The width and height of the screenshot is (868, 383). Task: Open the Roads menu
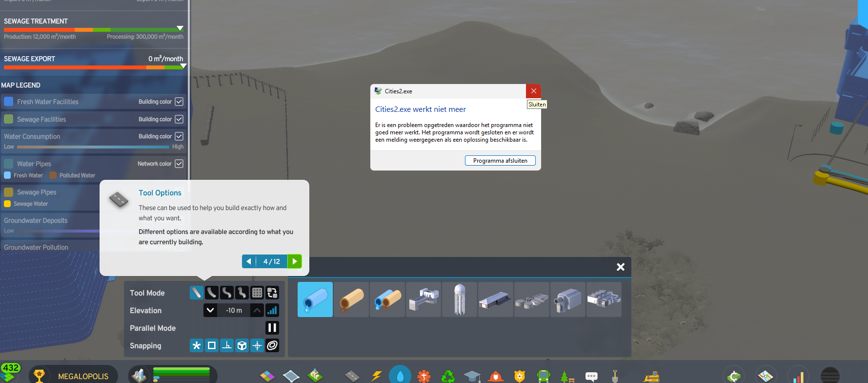tap(352, 376)
